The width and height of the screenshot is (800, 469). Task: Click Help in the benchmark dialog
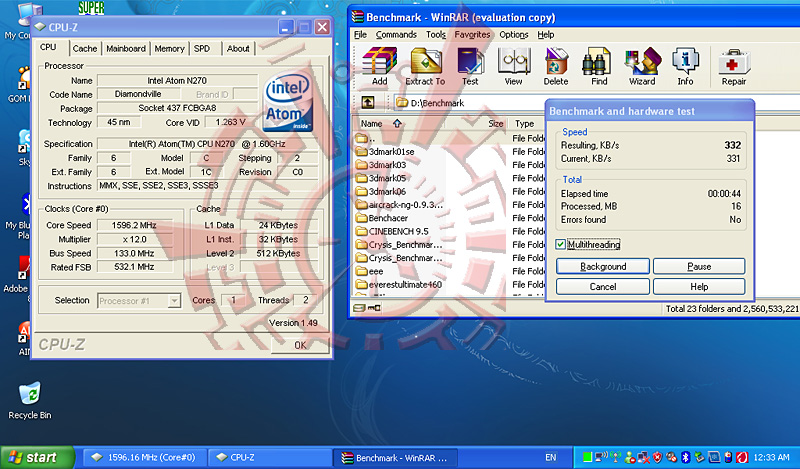[699, 287]
